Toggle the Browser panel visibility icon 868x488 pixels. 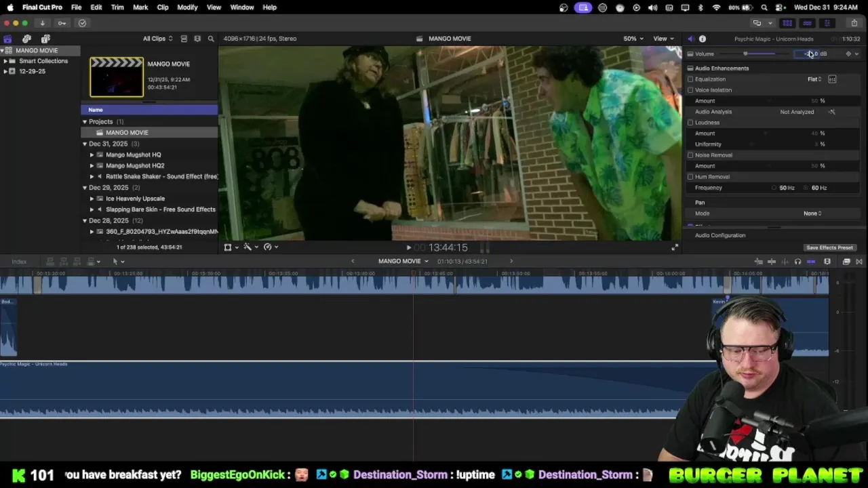pyautogui.click(x=787, y=23)
